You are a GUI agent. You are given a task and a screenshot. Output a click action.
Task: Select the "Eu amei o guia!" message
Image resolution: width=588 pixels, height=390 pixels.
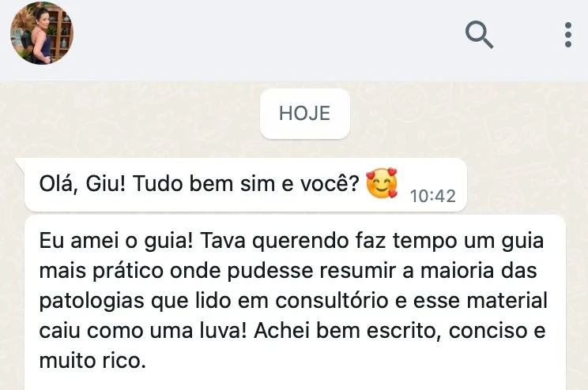[x=294, y=302]
